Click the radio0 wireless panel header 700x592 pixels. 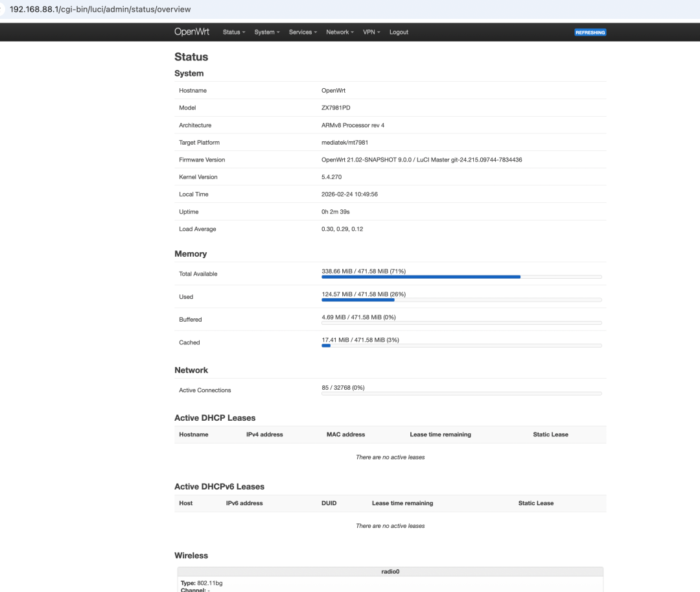click(x=390, y=572)
